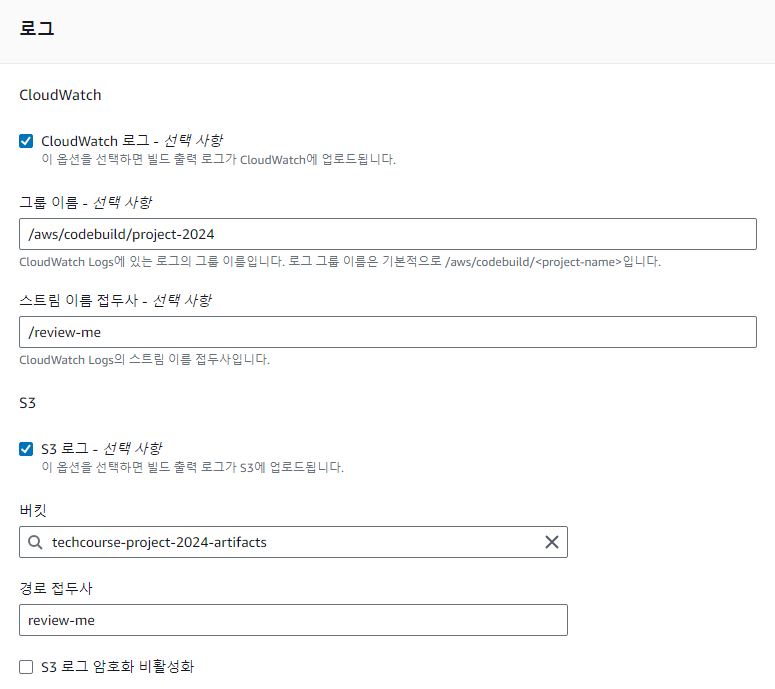Click the 그룹 이름 input field

[x=388, y=234]
